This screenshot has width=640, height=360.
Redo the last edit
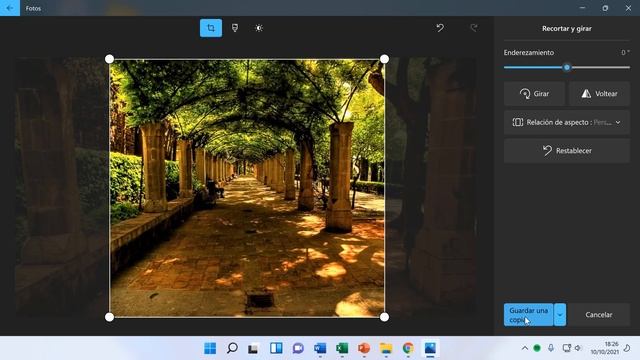473,28
